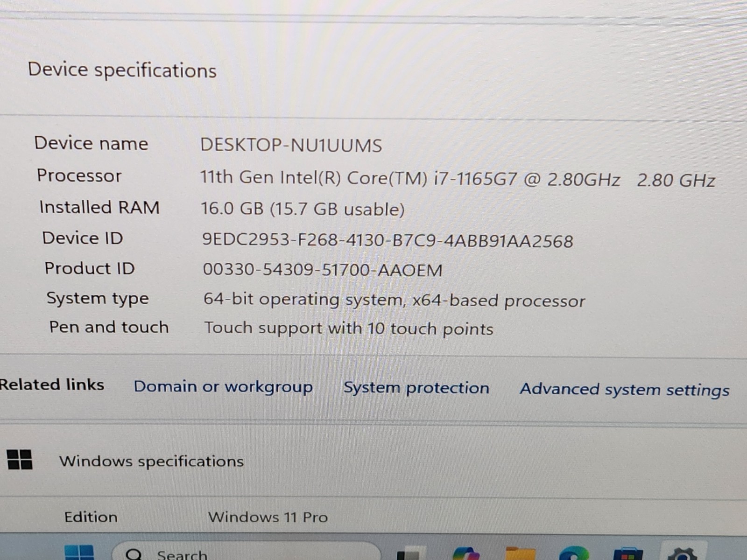Collapse the Device specifications section header
The height and width of the screenshot is (560, 747).
pyautogui.click(x=373, y=70)
